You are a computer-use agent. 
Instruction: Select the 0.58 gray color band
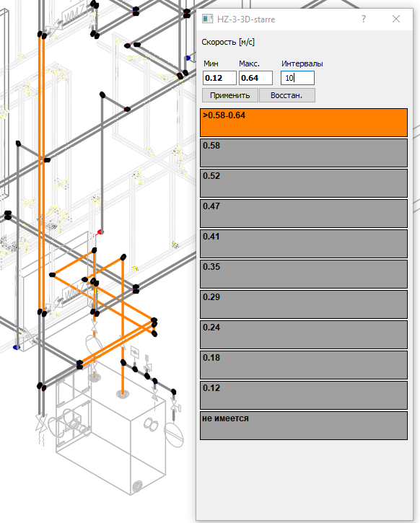(304, 153)
